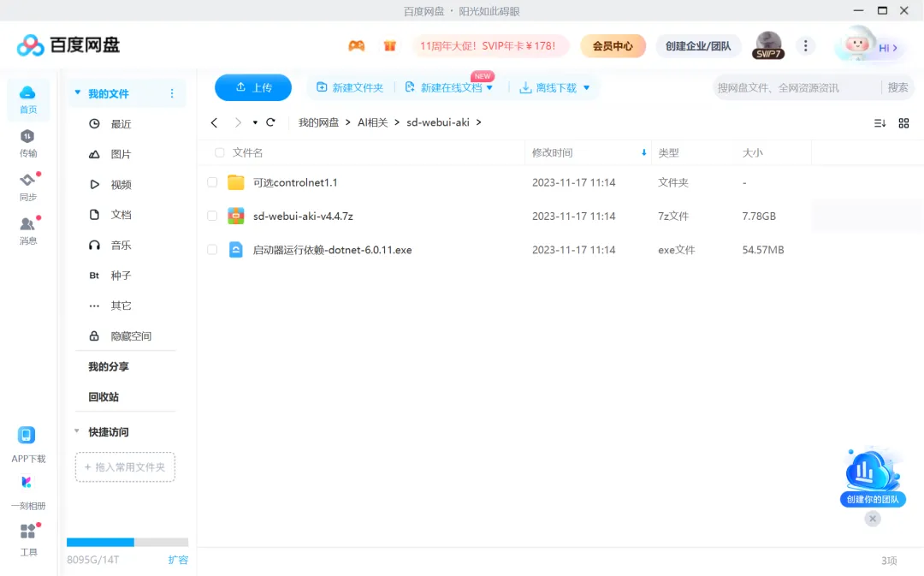Collapse the 快捷访问 section arrow

[77, 431]
